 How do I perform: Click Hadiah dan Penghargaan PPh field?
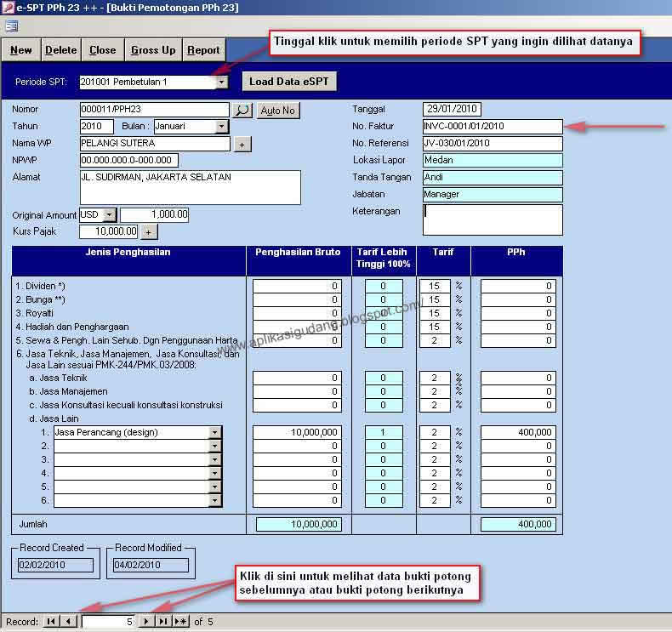pos(518,327)
